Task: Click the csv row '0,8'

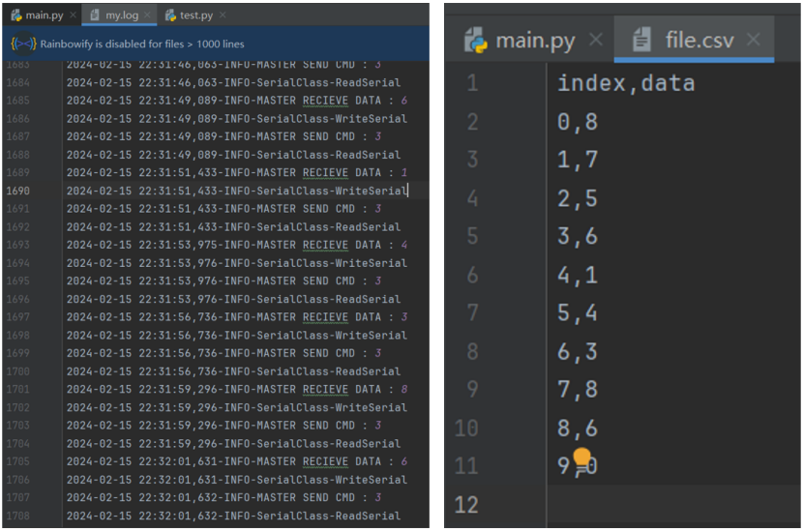Action: [578, 122]
